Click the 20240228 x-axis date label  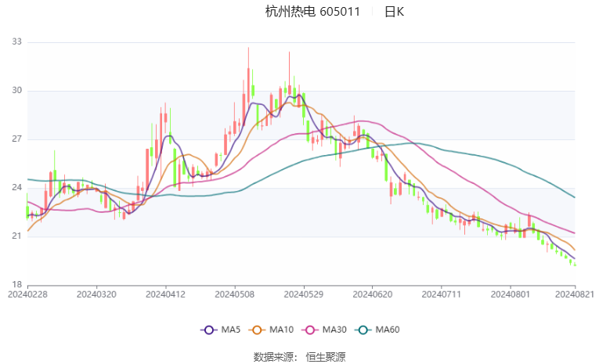tap(27, 295)
